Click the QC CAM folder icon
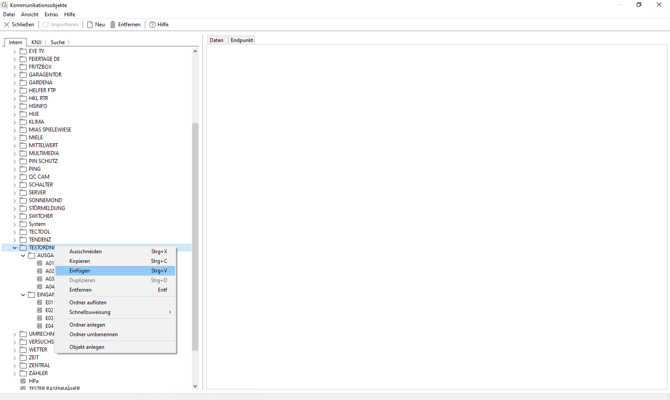The width and height of the screenshot is (670, 400). tap(23, 177)
